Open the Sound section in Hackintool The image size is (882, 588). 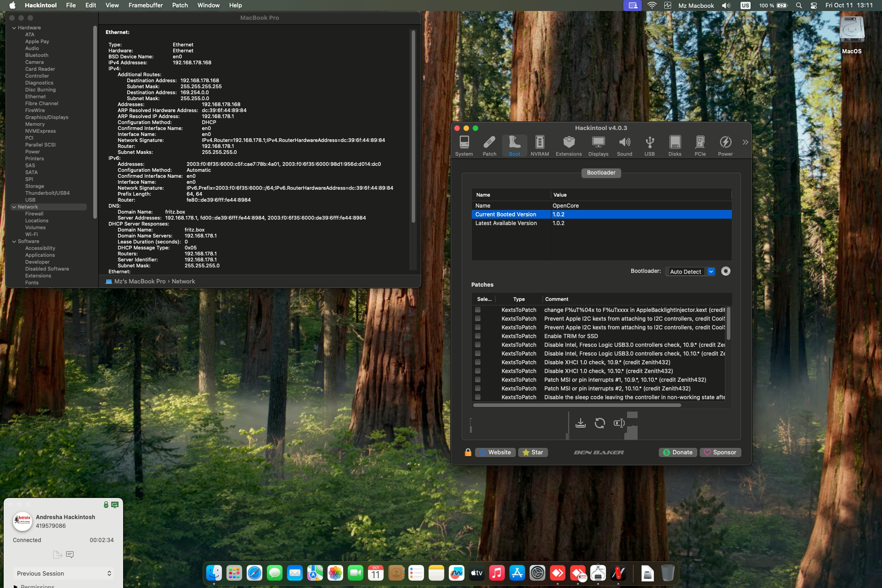624,146
